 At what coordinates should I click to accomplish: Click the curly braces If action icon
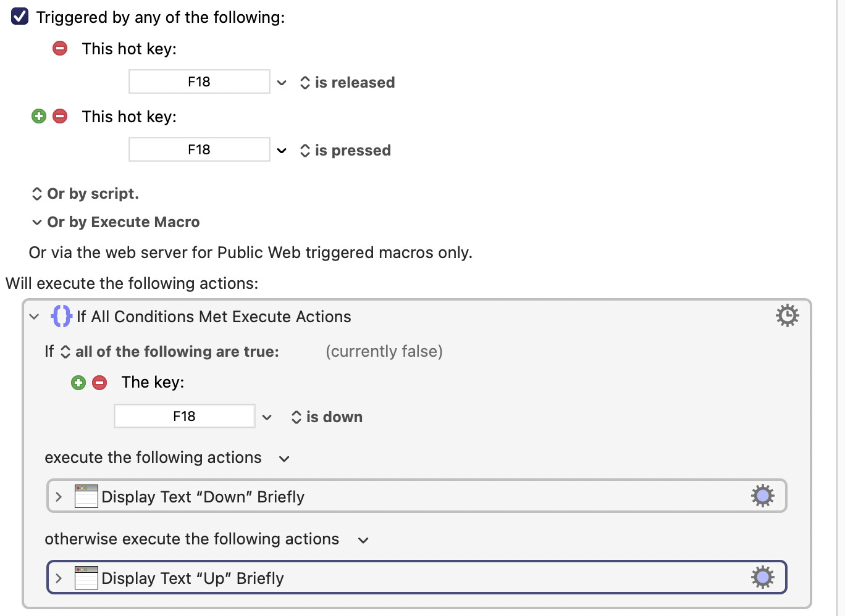point(61,316)
